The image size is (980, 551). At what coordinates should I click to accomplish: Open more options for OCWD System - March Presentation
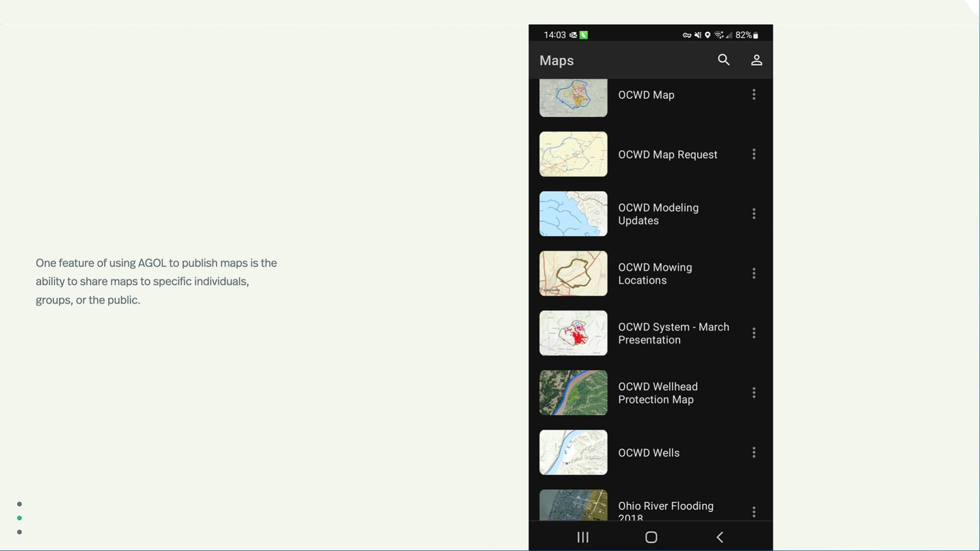coord(754,333)
